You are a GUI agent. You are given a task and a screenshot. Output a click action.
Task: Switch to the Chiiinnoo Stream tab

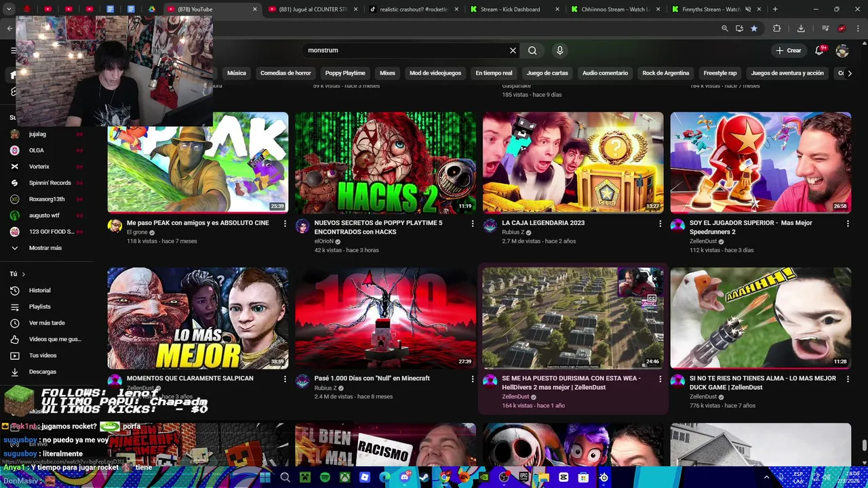614,9
